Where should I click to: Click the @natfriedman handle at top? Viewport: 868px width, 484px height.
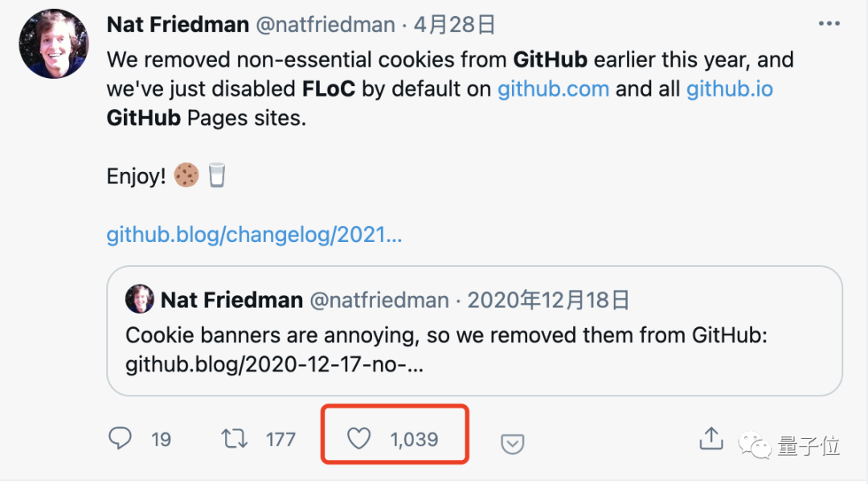[325, 25]
